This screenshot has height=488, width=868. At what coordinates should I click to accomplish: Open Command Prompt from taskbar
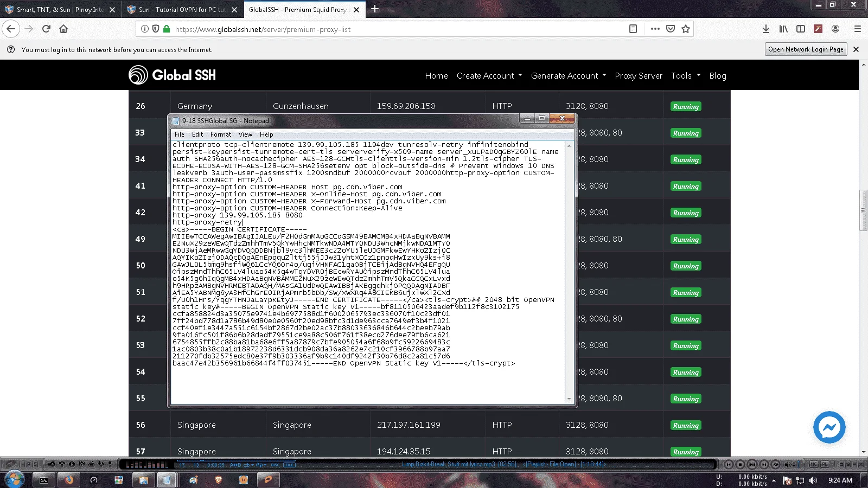pyautogui.click(x=43, y=480)
